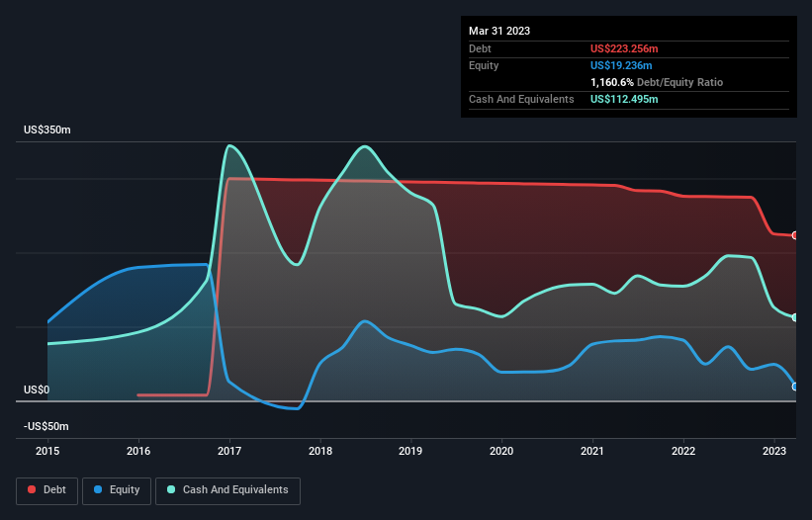
Task: Click the red Debt legend dot
Action: (32, 489)
